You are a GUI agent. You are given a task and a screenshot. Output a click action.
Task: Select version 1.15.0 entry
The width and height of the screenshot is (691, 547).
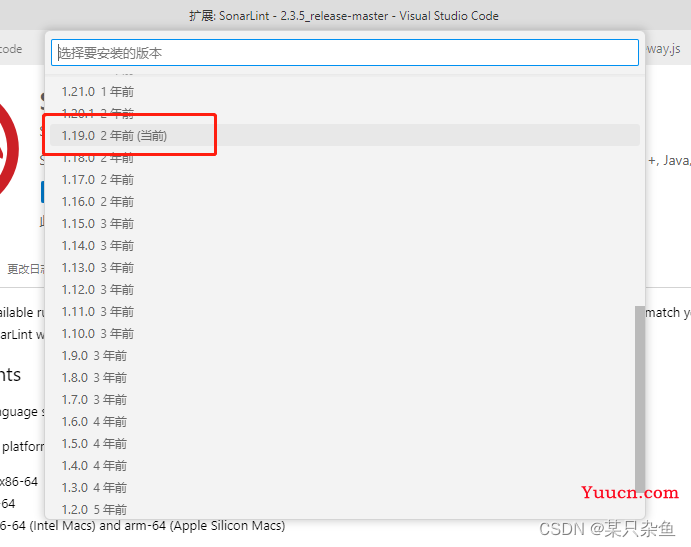pos(345,224)
